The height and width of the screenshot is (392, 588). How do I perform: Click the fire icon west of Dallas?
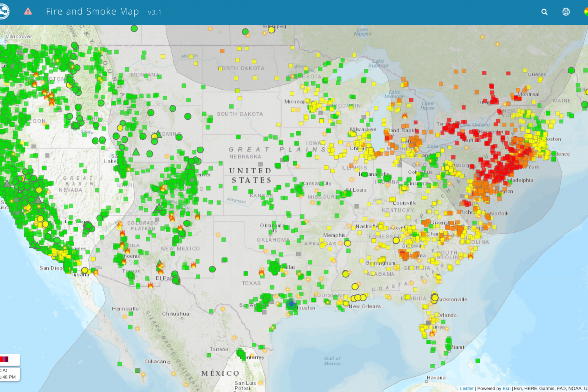(262, 271)
